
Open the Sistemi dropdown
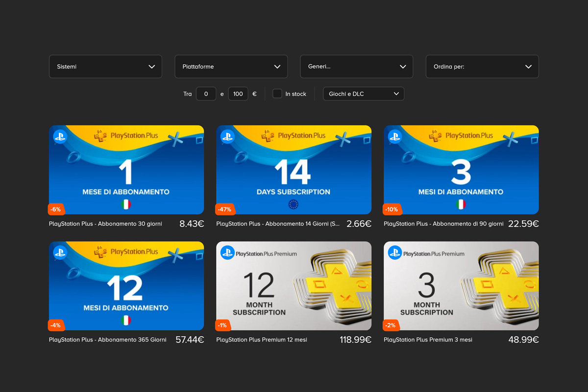pos(105,67)
